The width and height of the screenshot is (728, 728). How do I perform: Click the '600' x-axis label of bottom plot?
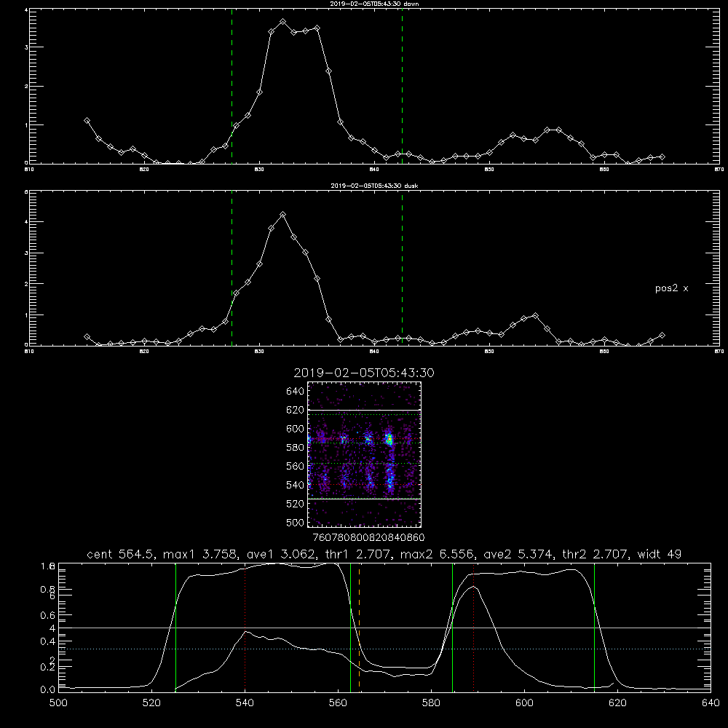[x=525, y=703]
